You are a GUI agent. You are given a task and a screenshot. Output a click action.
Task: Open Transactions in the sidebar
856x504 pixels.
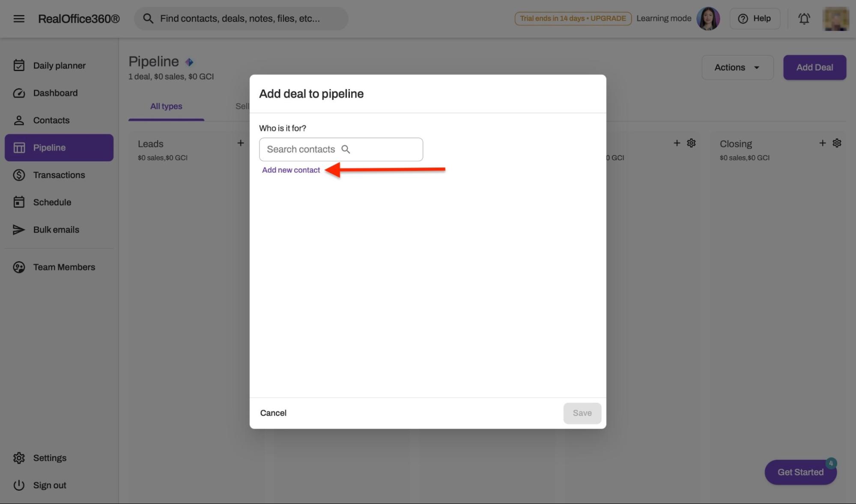coord(59,175)
